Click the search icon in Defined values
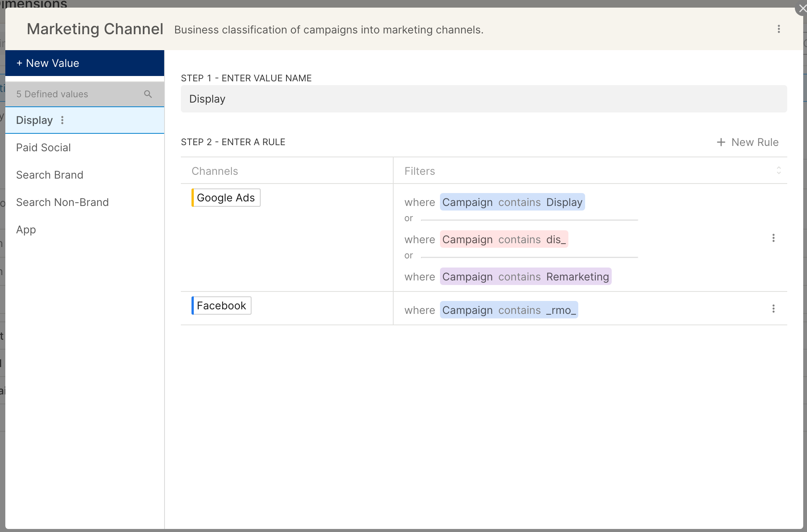Viewport: 807px width, 532px height. tap(148, 94)
